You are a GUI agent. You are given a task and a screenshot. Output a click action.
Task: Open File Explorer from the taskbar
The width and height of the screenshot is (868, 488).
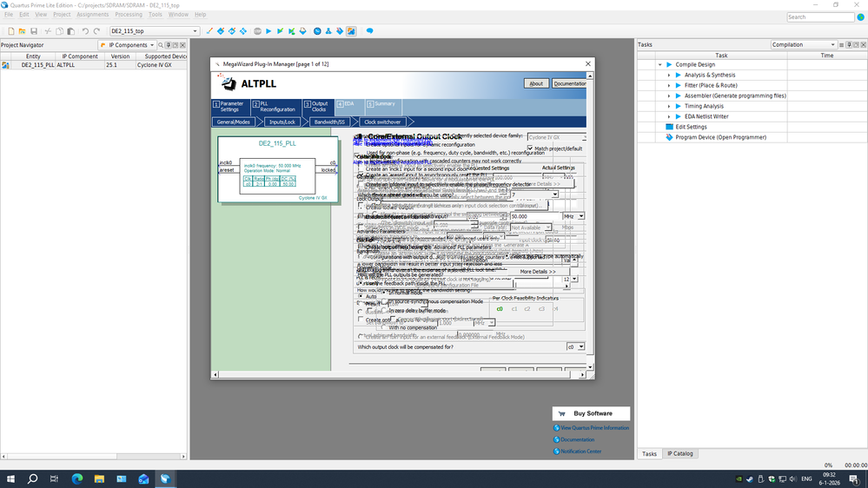pos(99,478)
